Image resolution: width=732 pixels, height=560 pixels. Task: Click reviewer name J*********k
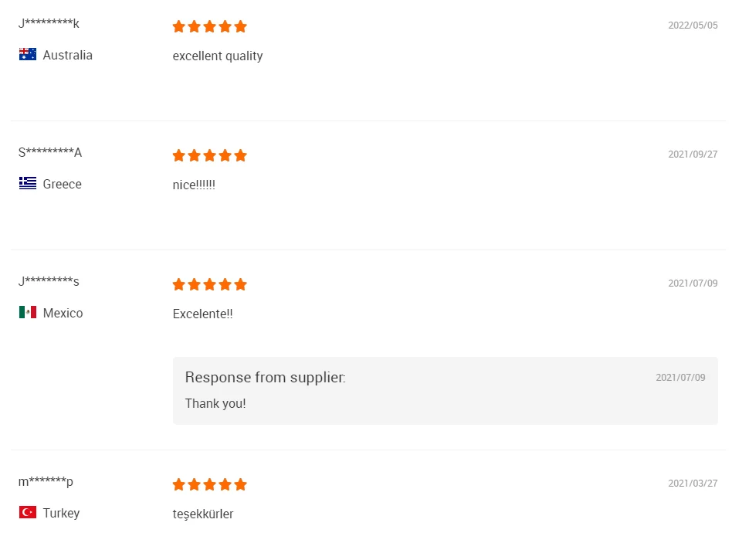pos(49,24)
